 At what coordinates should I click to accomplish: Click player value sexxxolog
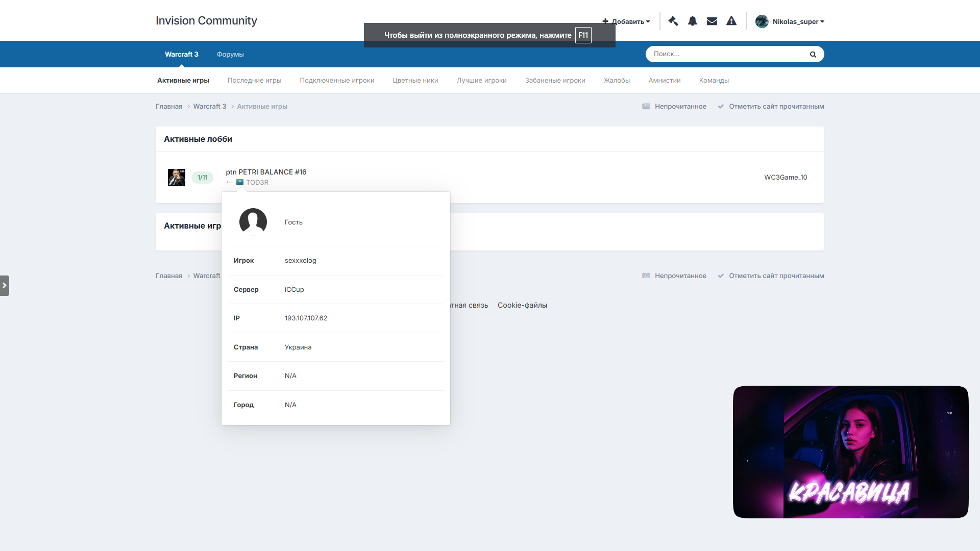tap(300, 261)
